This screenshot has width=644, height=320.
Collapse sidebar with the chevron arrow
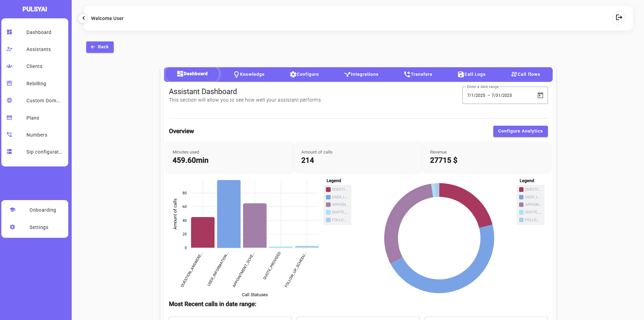[x=83, y=18]
